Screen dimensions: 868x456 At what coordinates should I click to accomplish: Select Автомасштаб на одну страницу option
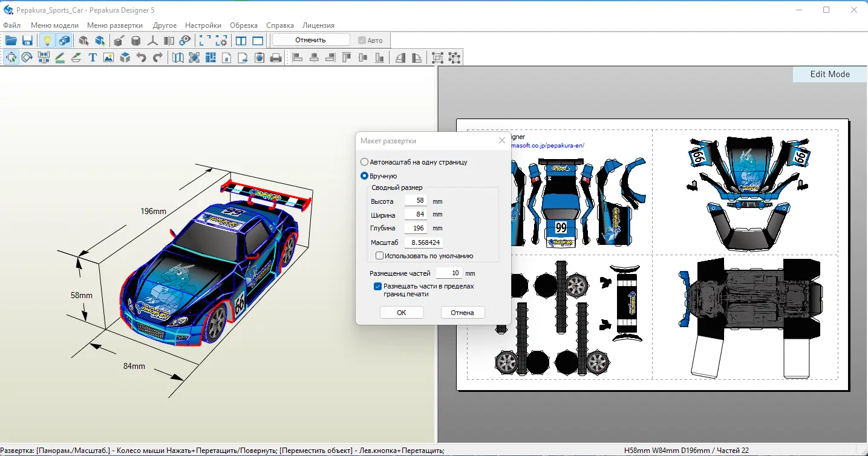pos(364,162)
